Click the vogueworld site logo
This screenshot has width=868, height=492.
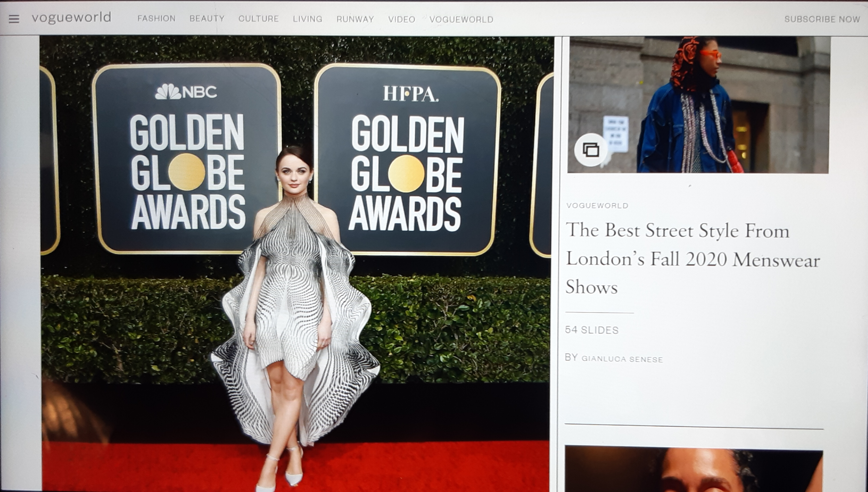coord(71,18)
